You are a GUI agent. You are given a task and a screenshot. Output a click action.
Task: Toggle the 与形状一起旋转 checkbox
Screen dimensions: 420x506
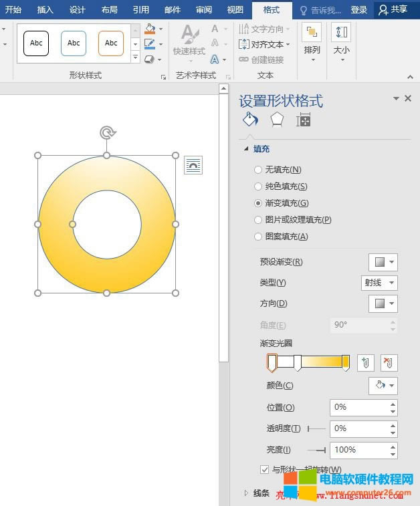pyautogui.click(x=265, y=469)
